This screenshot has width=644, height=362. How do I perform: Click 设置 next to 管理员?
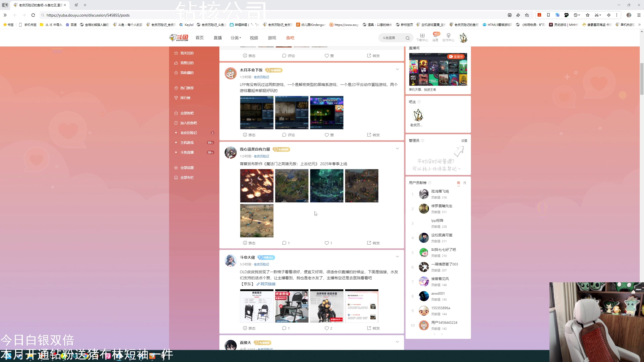[x=464, y=141]
